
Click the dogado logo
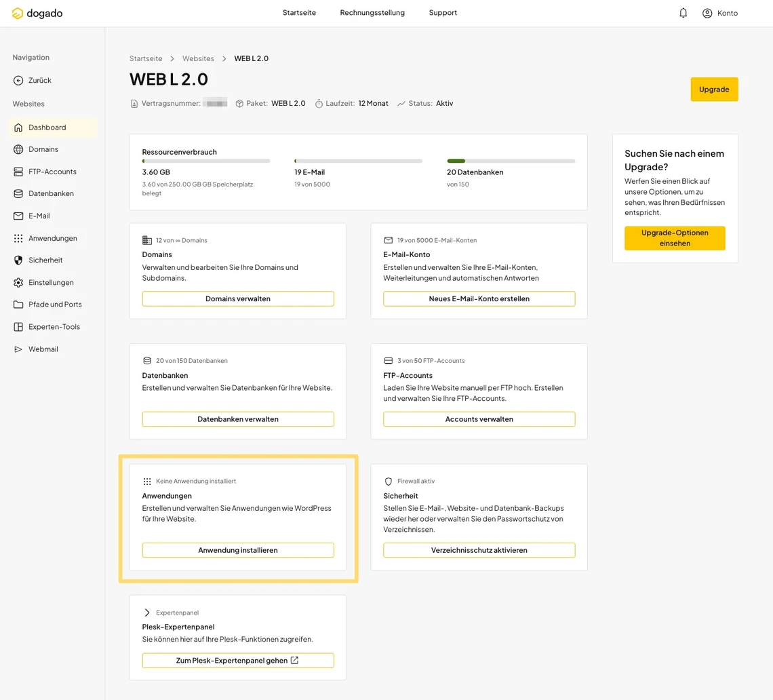pyautogui.click(x=37, y=13)
